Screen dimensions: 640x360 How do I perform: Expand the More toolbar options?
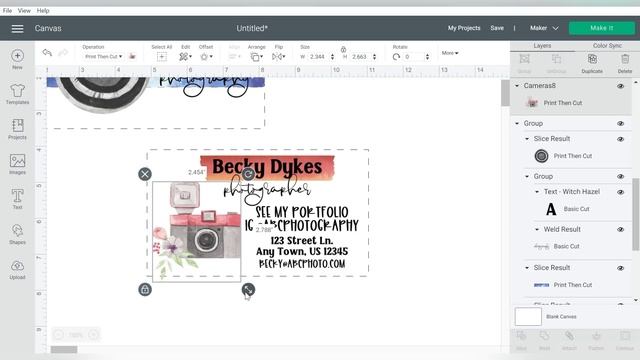[450, 53]
